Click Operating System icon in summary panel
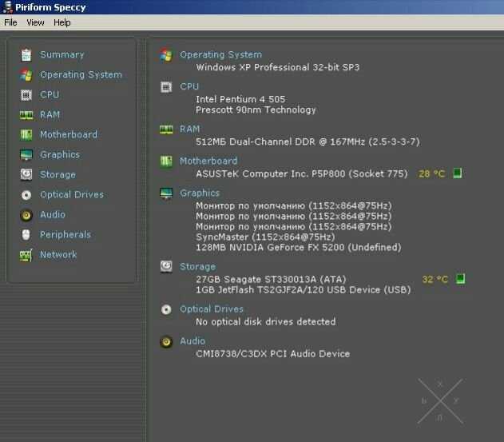 (166, 55)
